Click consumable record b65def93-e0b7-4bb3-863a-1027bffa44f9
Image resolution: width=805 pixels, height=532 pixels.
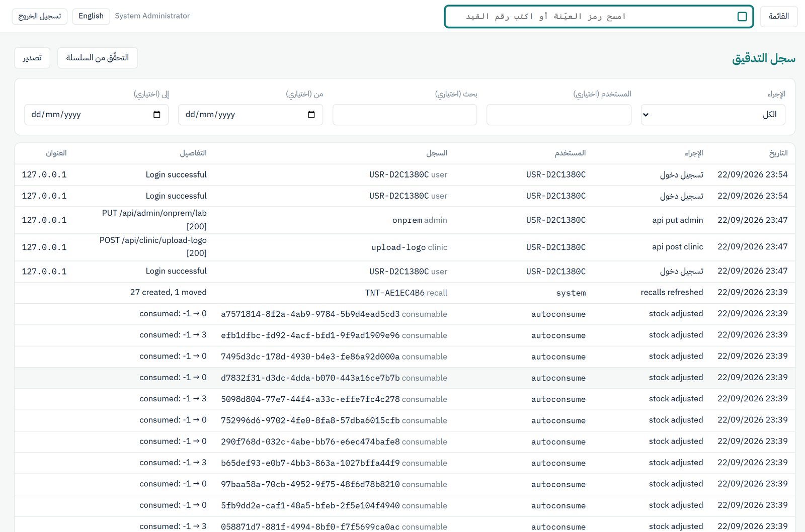pyautogui.click(x=334, y=463)
